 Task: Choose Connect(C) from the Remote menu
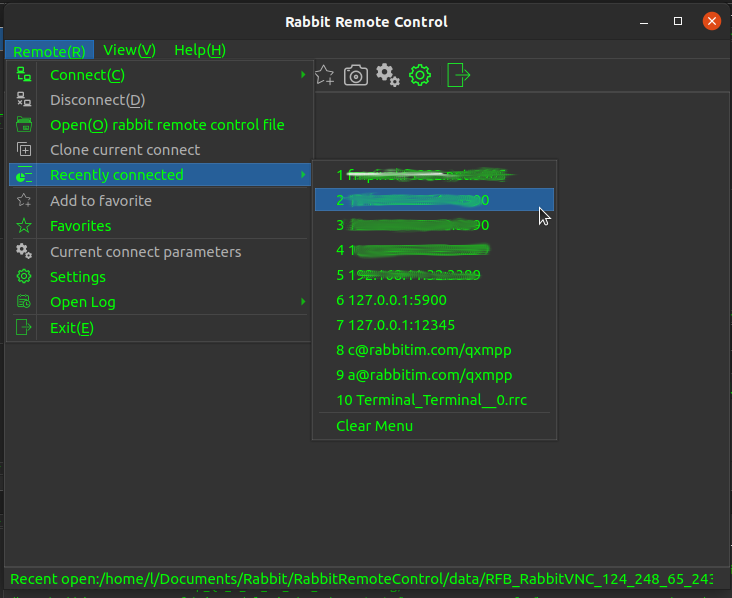pyautogui.click(x=160, y=75)
